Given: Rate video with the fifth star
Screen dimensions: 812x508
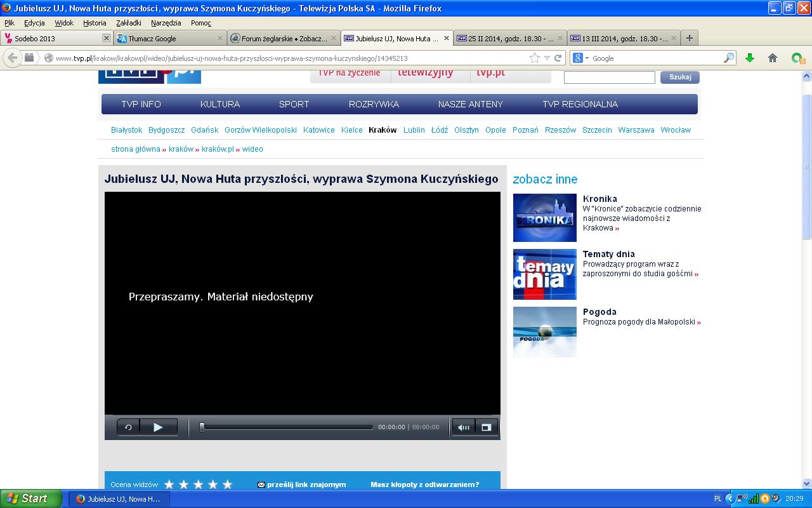Looking at the screenshot, I should pyautogui.click(x=227, y=485).
